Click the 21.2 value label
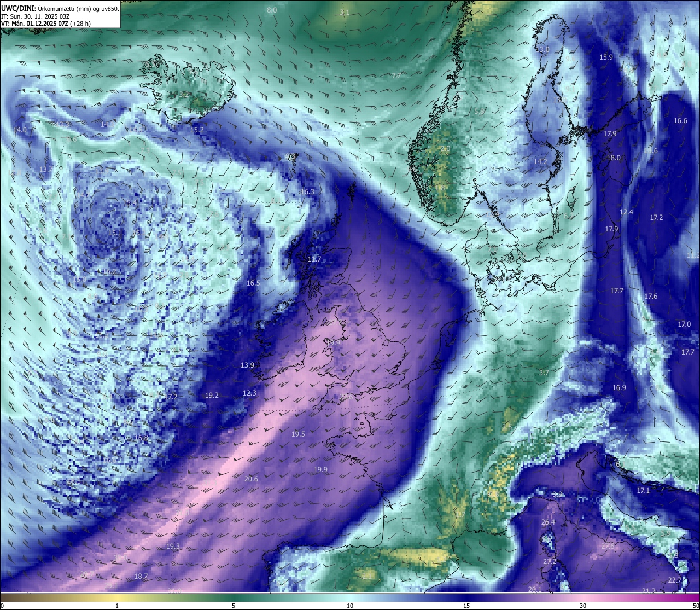700x610 pixels. 649,590
